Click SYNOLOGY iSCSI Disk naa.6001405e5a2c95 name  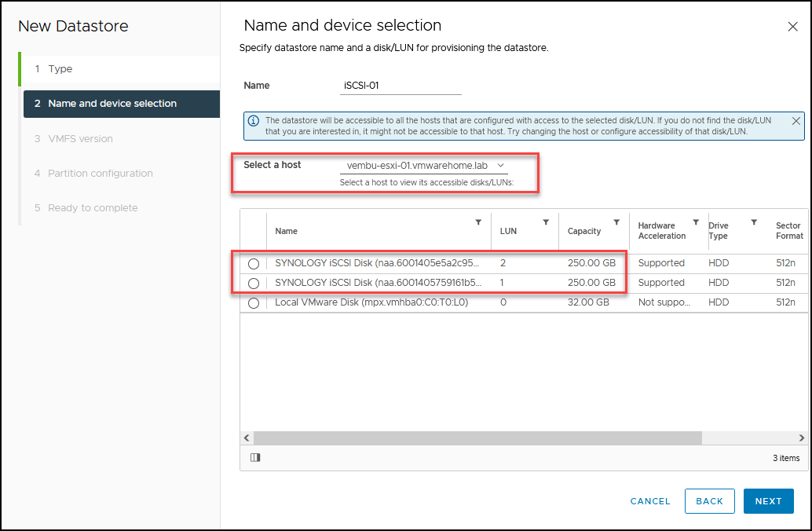[377, 263]
